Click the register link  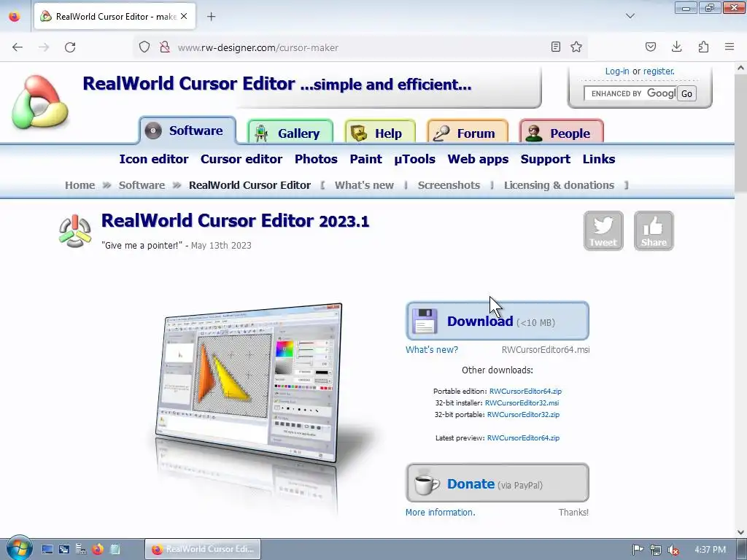click(x=659, y=71)
